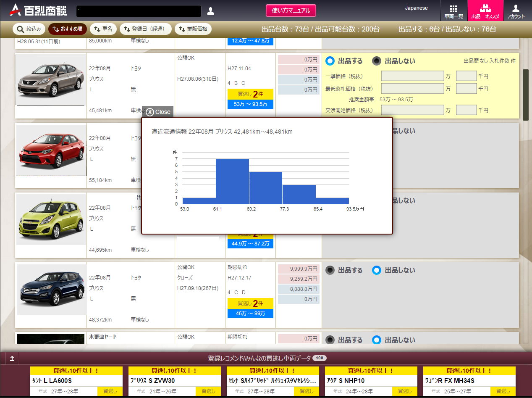This screenshot has height=398, width=532.
Task: Focus the 最低落札価格 千円 input field
Action: pyautogui.click(x=466, y=89)
